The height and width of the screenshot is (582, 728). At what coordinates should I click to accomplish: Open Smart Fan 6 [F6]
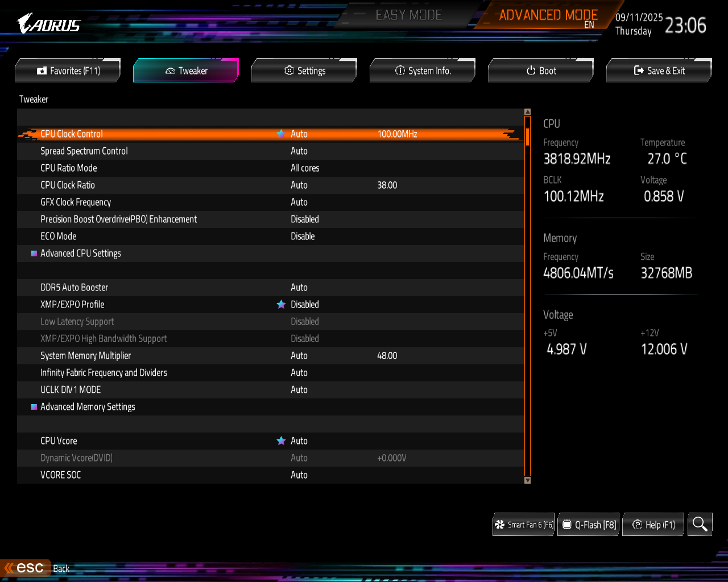[x=524, y=525]
